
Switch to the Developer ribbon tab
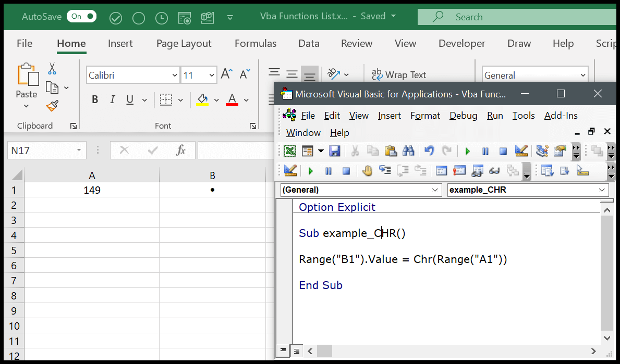click(461, 44)
